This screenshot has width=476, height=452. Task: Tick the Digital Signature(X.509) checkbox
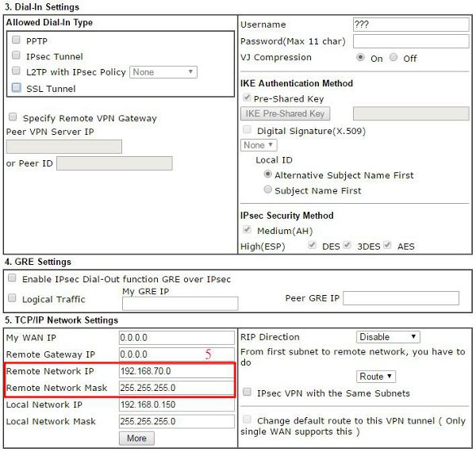(247, 130)
